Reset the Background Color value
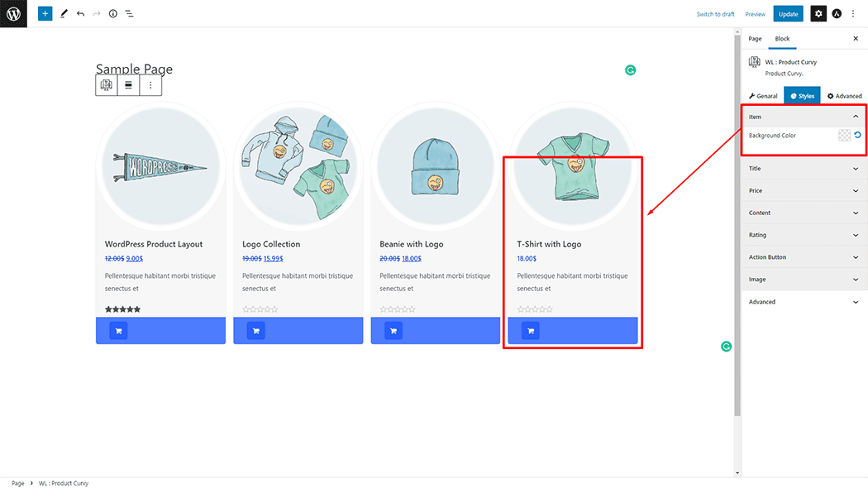The height and width of the screenshot is (488, 868). 857,136
